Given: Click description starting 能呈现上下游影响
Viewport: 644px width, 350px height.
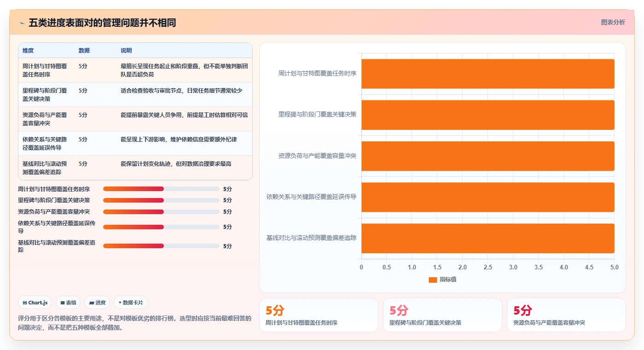Looking at the screenshot, I should [x=179, y=140].
